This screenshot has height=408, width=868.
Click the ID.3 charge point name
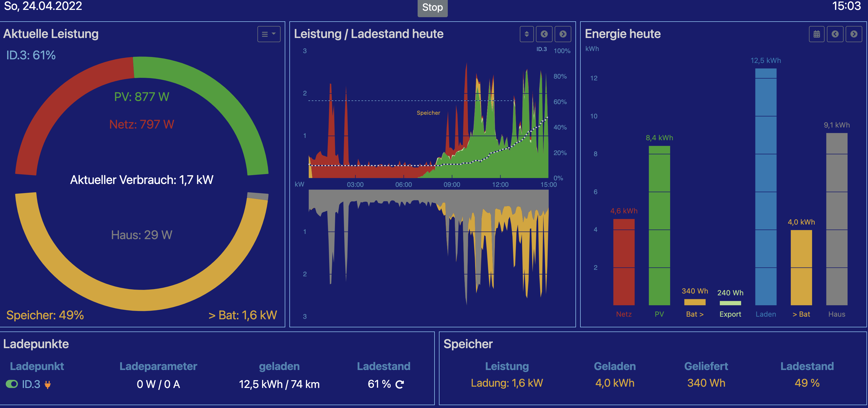pyautogui.click(x=31, y=384)
